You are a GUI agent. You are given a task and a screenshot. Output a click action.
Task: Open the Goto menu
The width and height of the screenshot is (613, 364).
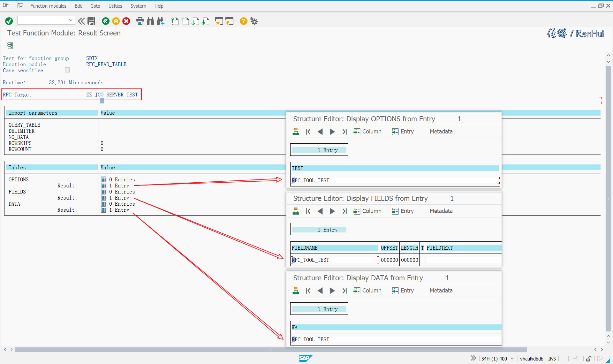point(95,6)
